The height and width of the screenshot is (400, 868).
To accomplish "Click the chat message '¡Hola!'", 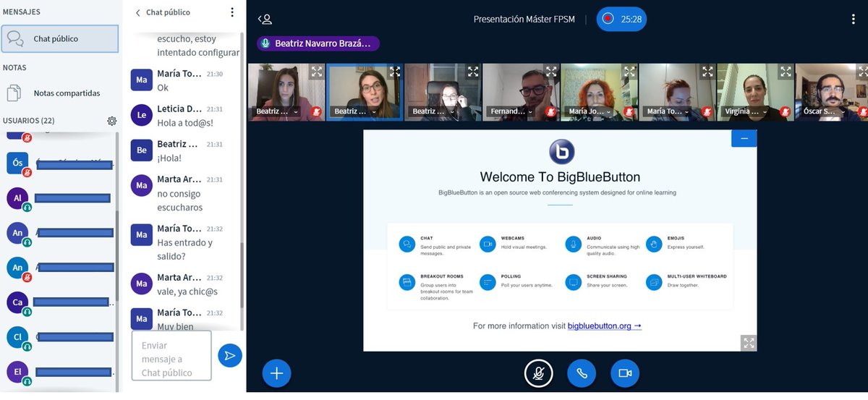I will (169, 158).
